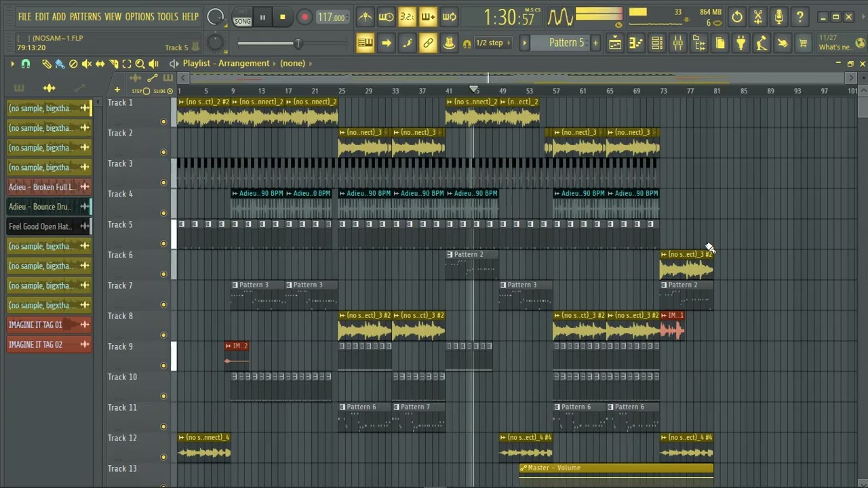868x488 pixels.
Task: Adjust the master pitch knob
Action: click(x=215, y=43)
